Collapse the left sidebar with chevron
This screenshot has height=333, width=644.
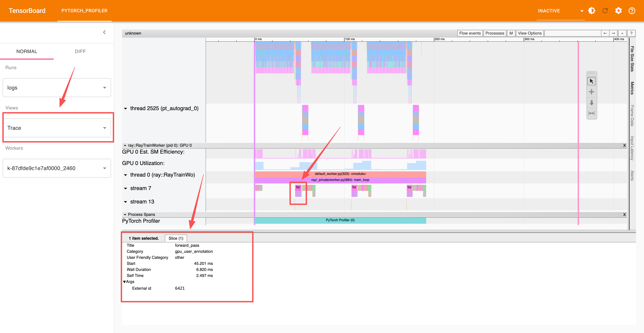coord(104,32)
